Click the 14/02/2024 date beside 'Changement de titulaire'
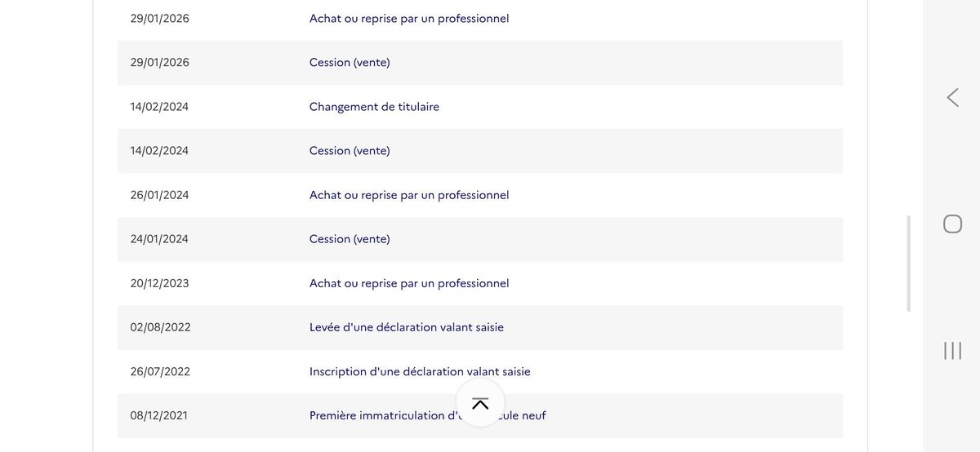This screenshot has height=452, width=980. point(159,106)
